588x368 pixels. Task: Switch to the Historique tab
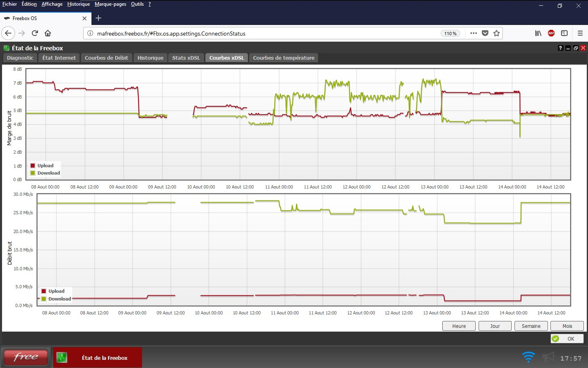150,58
